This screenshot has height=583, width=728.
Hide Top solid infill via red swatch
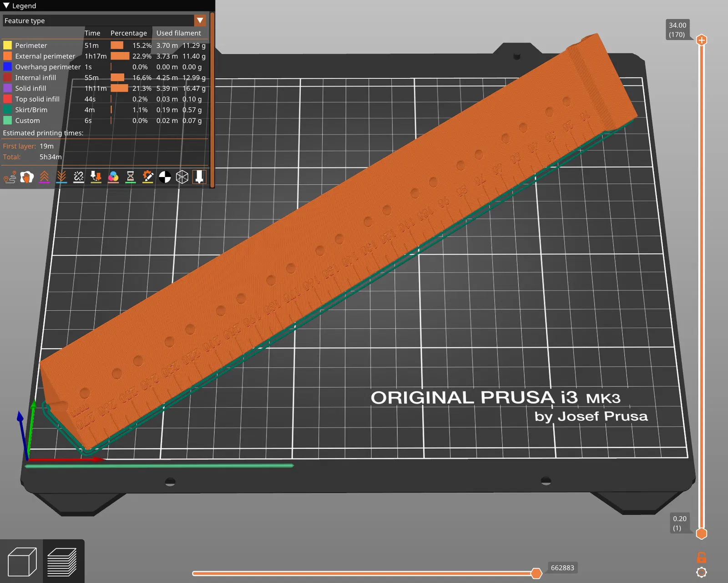tap(8, 99)
